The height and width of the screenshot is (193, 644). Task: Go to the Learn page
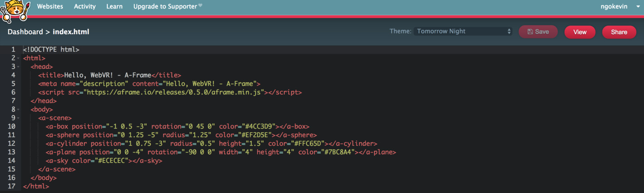(x=115, y=6)
